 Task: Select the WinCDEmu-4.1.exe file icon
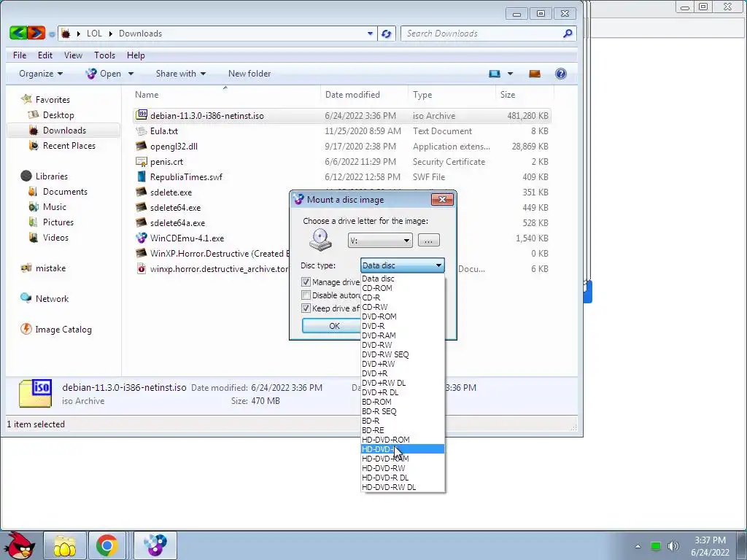pyautogui.click(x=142, y=238)
